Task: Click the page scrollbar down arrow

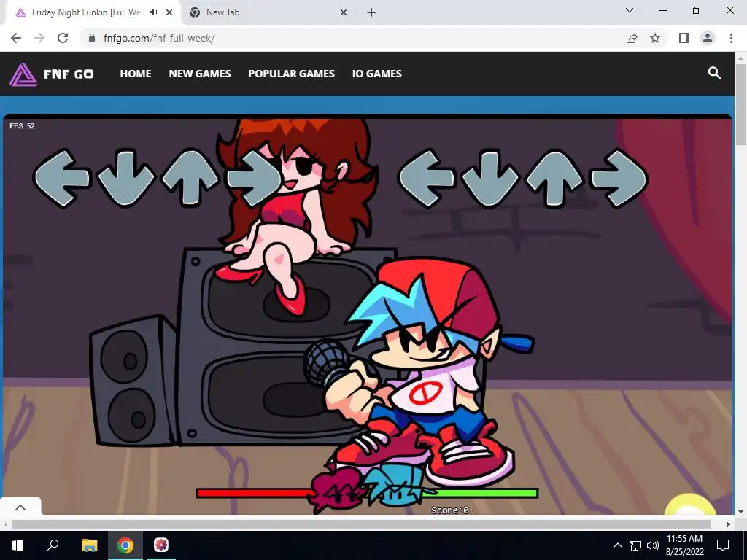Action: [x=741, y=513]
